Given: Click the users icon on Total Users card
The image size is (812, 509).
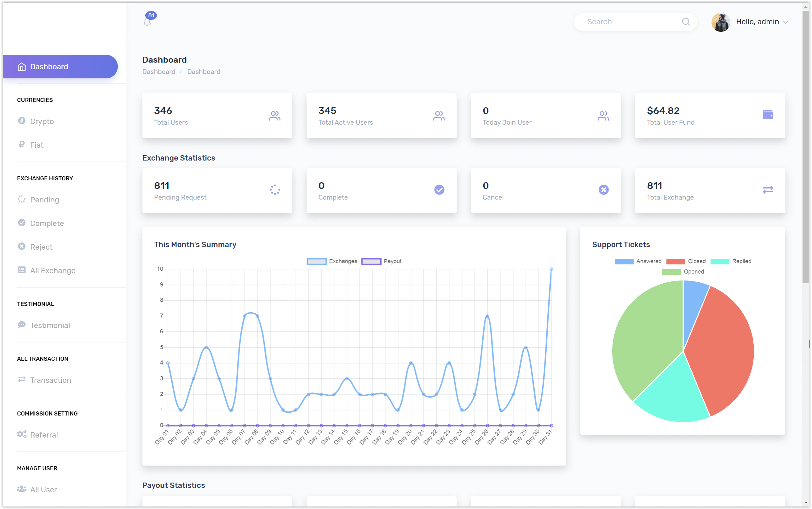Looking at the screenshot, I should click(274, 116).
